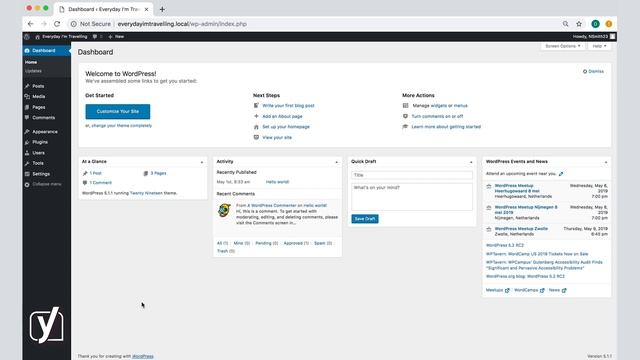
Task: Click the WordCamps external link
Action: point(529,290)
